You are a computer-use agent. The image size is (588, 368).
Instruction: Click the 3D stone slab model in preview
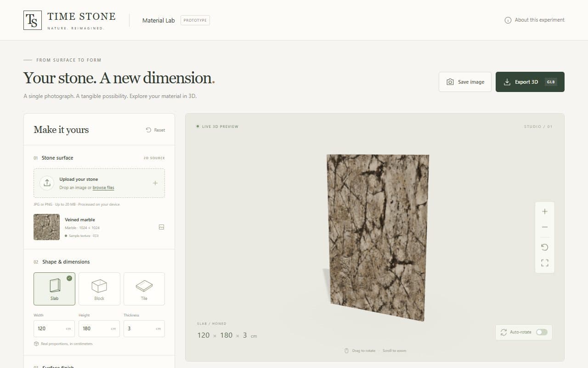point(378,237)
